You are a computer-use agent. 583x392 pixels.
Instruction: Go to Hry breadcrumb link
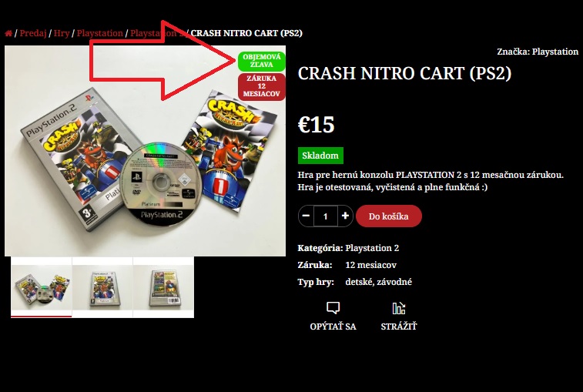[x=62, y=33]
